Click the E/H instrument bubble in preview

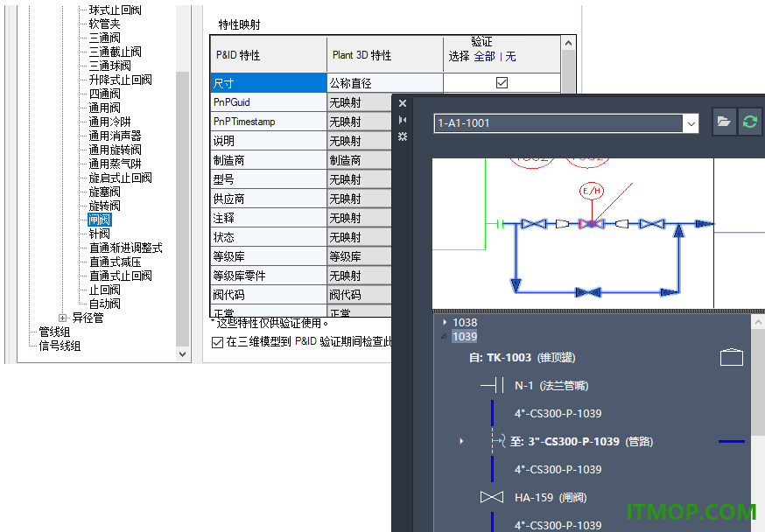[592, 191]
